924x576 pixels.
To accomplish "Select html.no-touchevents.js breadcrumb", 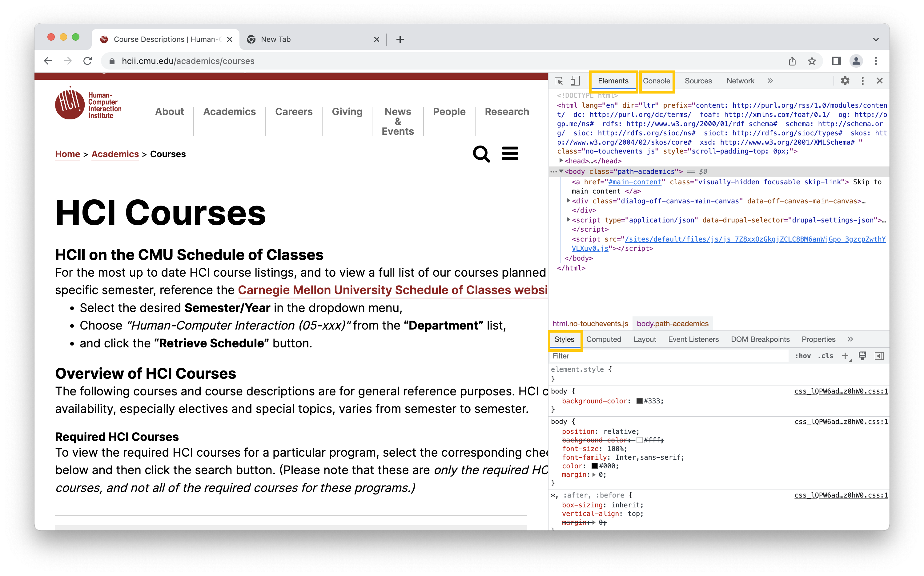I will point(590,323).
